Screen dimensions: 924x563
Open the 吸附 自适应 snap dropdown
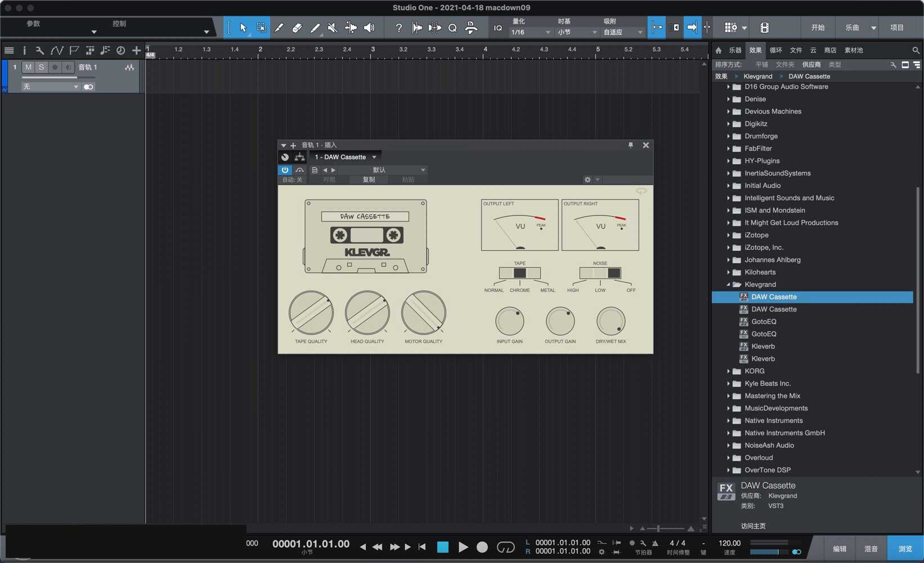pyautogui.click(x=623, y=32)
